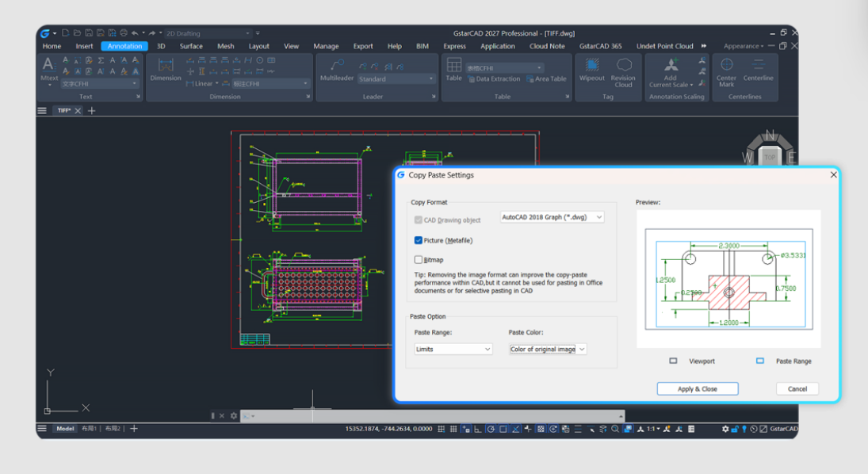The width and height of the screenshot is (868, 474).
Task: Open the Express ribbon tab
Action: 454,46
